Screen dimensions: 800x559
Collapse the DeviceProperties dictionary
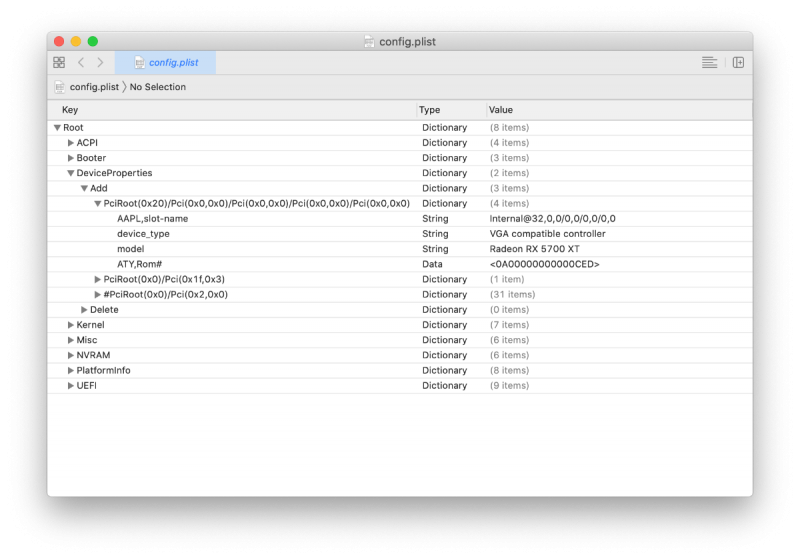point(71,173)
